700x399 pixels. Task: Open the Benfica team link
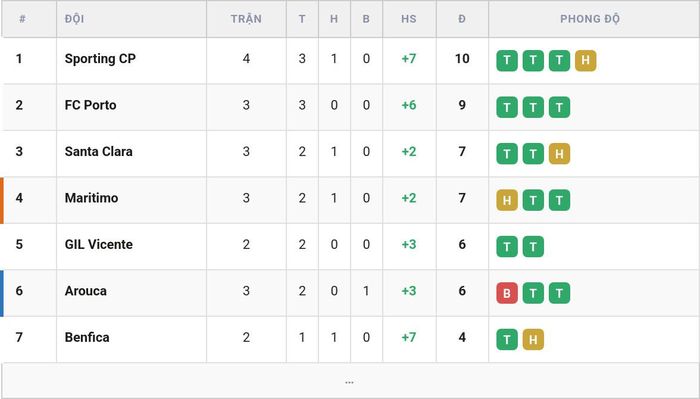(87, 337)
